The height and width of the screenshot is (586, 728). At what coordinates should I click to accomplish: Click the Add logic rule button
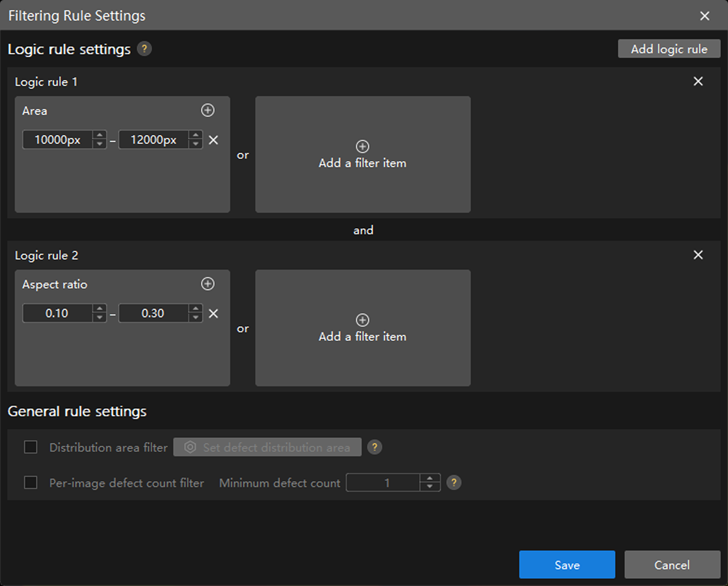pyautogui.click(x=669, y=49)
